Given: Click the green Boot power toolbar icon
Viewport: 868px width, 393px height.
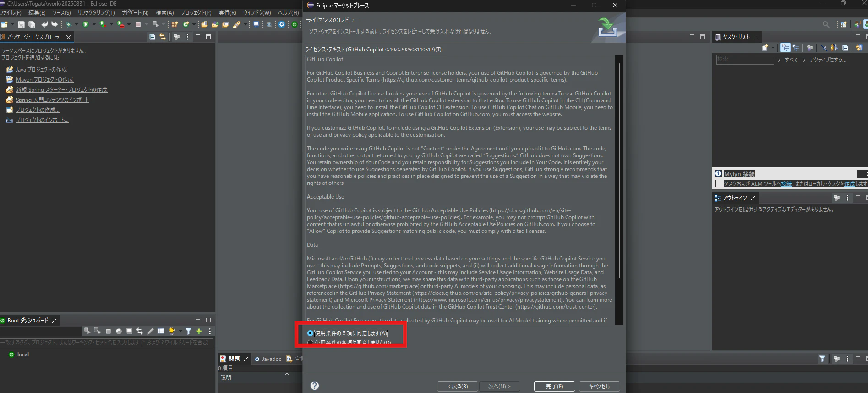Looking at the screenshot, I should 295,24.
